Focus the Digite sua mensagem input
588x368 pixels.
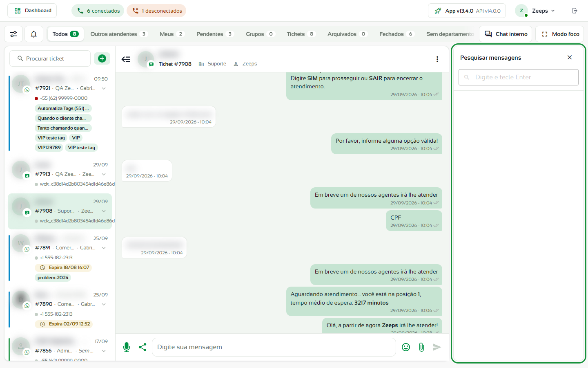pos(274,347)
